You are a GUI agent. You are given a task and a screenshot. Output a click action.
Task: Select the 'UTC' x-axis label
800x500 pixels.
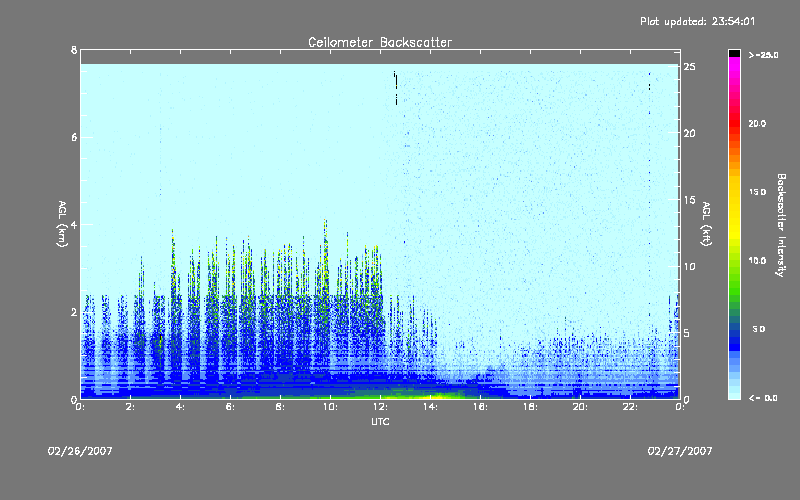click(x=380, y=421)
